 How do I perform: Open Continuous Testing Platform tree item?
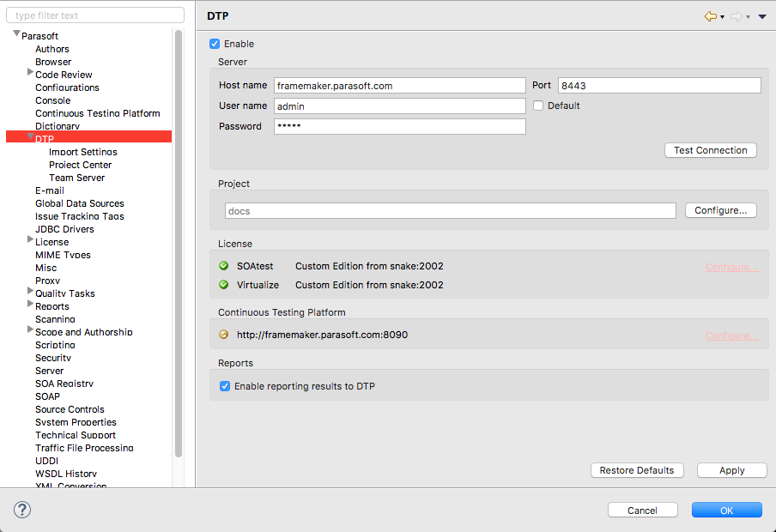point(98,113)
